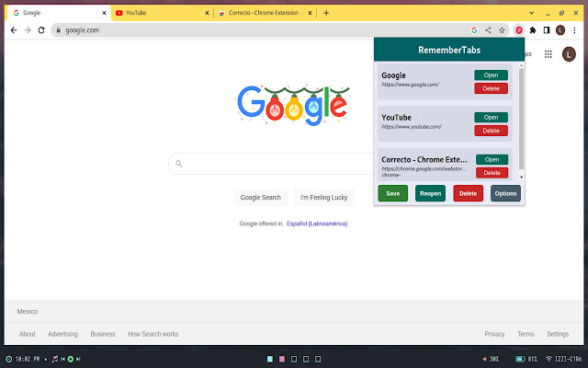This screenshot has width=588, height=368.
Task: Switch to the YouTube tab
Action: pyautogui.click(x=162, y=13)
